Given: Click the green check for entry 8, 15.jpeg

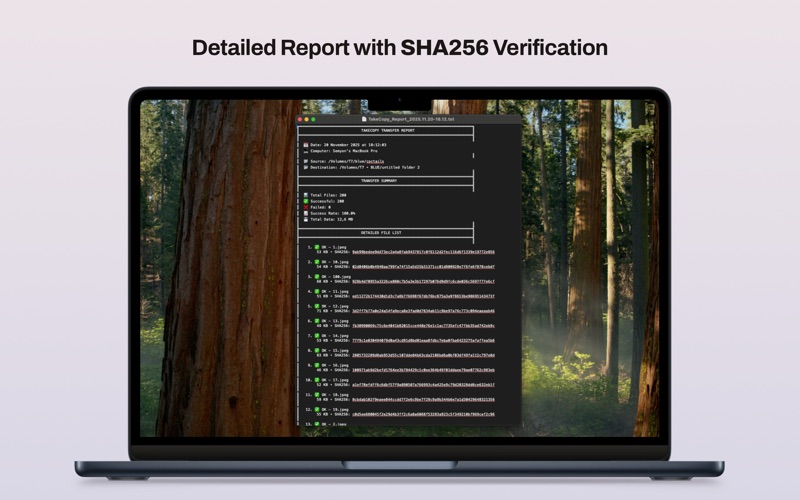Looking at the screenshot, I should (317, 351).
